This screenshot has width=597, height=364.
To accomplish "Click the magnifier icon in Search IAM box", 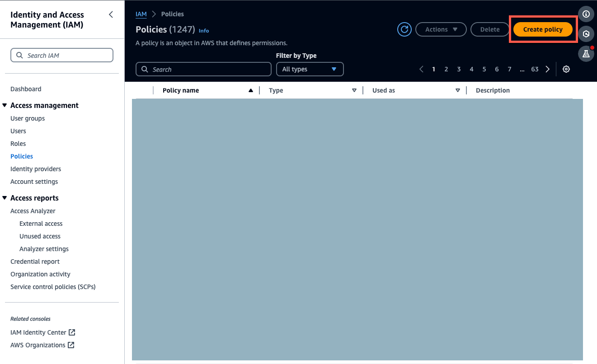I will [x=19, y=55].
